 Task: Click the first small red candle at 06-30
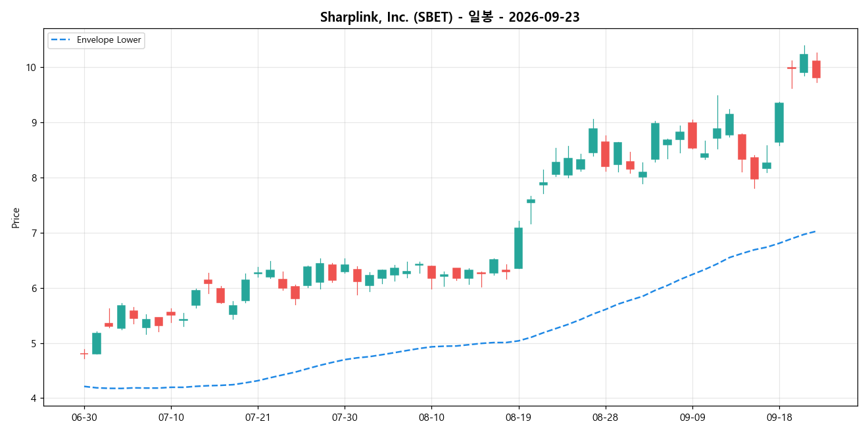tap(84, 354)
